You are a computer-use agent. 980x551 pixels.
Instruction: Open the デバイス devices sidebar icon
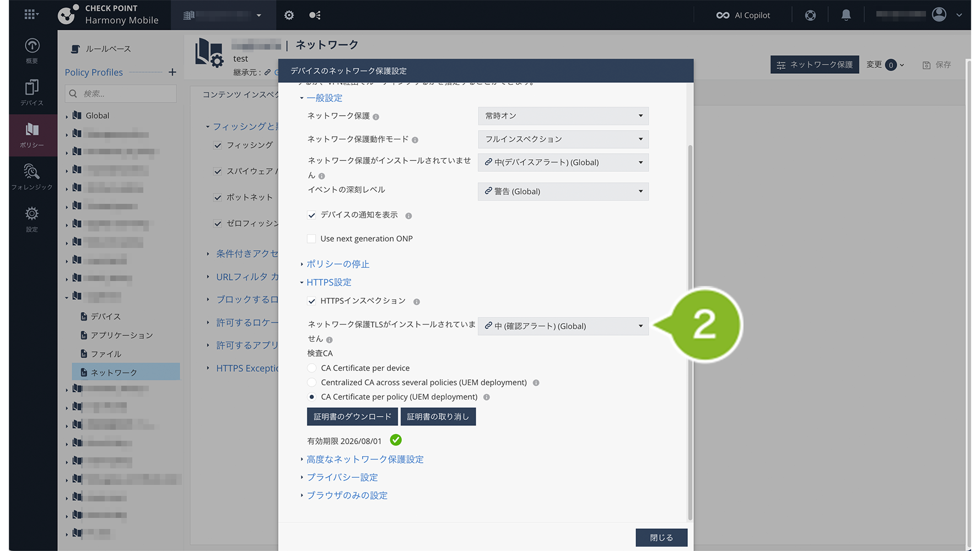click(x=32, y=93)
